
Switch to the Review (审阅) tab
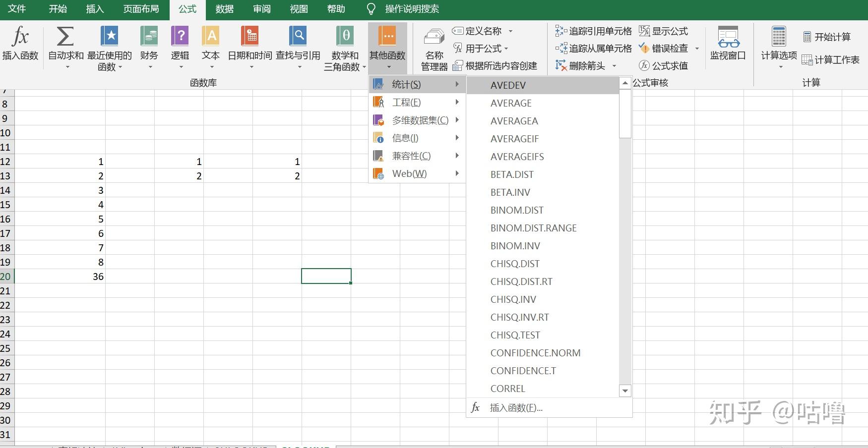point(261,9)
